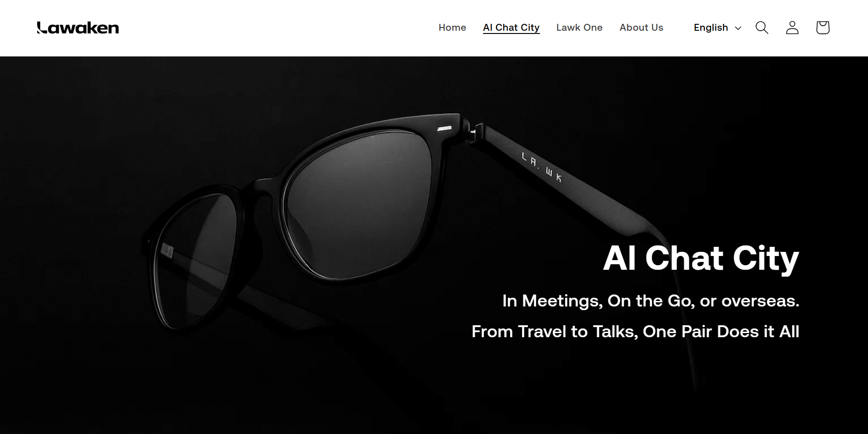Screen dimensions: 868x434
Task: Click the silver rivet on glasses frame
Action: pos(444,128)
